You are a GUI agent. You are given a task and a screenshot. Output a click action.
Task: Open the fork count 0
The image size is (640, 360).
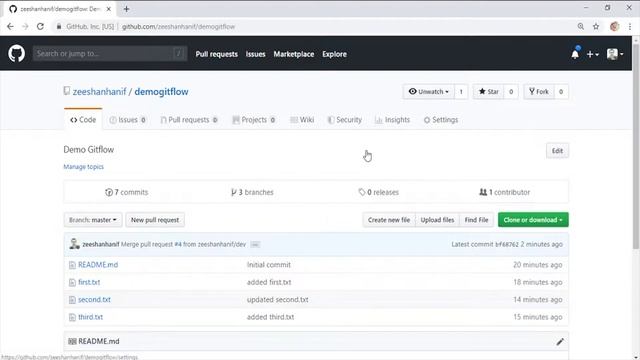pyautogui.click(x=561, y=92)
